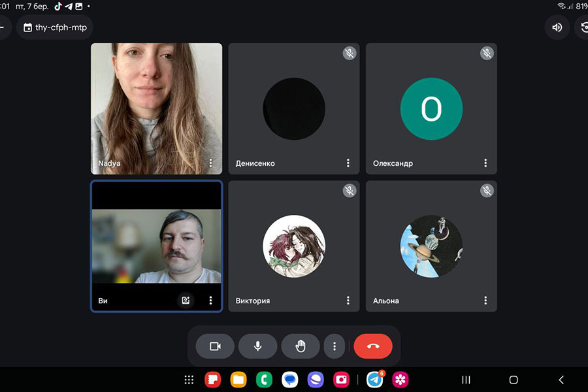
Task: Tap the background effects icon on your tile
Action: click(186, 301)
